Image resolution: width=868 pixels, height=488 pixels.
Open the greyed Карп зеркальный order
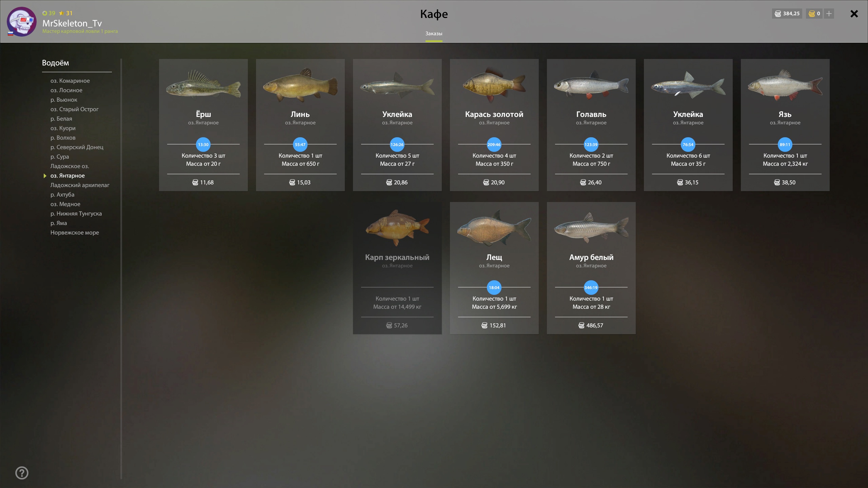(397, 268)
